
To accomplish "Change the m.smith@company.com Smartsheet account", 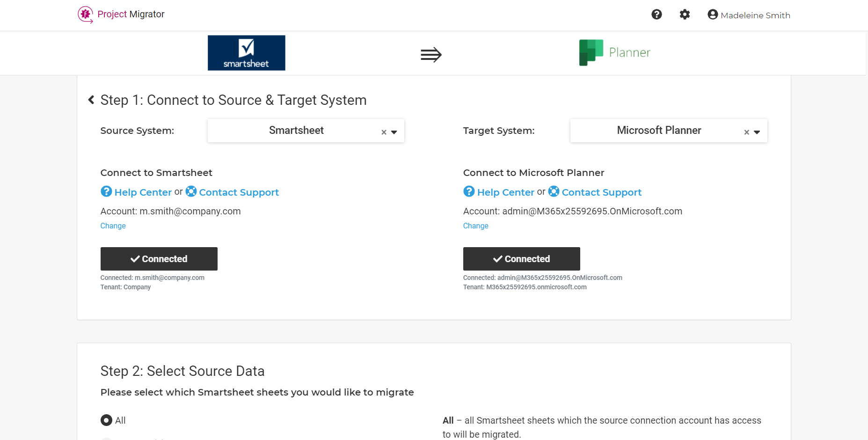I will click(113, 226).
